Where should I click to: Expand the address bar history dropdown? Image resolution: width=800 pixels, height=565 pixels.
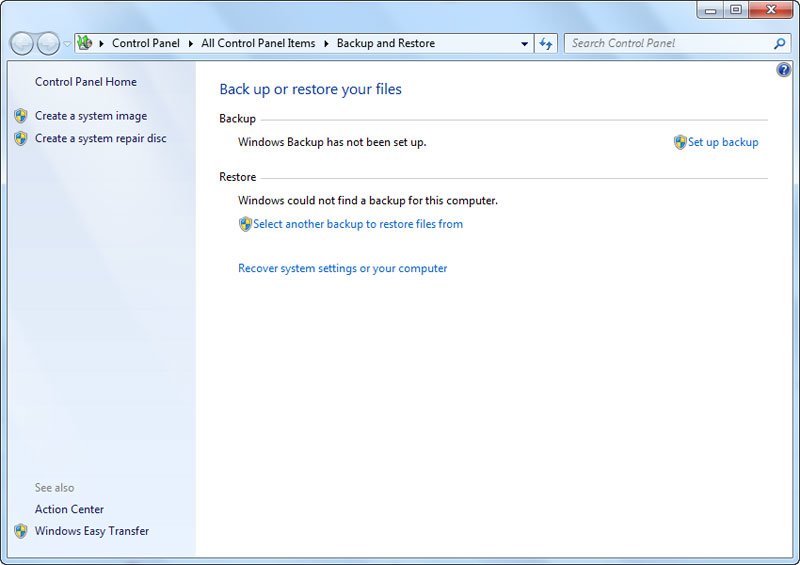tap(525, 44)
